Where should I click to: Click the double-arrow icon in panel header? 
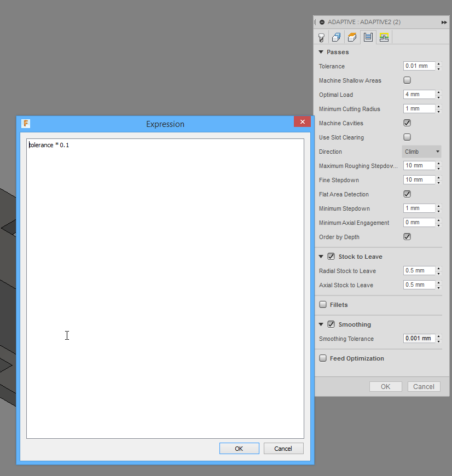click(444, 22)
